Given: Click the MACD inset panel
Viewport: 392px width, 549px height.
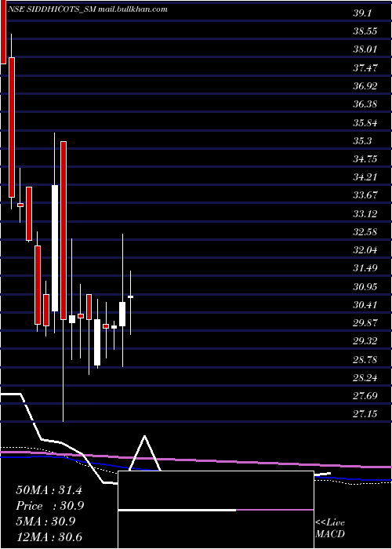Looking at the screenshot, I should click(216, 510).
